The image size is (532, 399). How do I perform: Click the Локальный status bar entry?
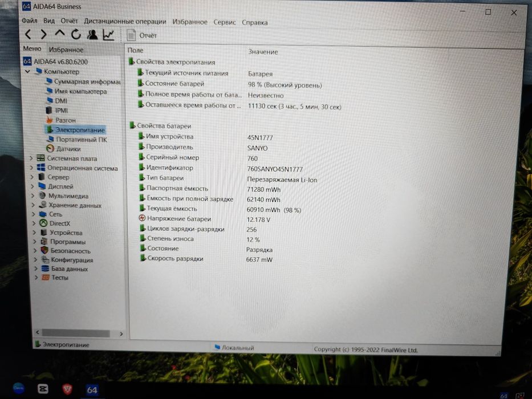pos(234,348)
